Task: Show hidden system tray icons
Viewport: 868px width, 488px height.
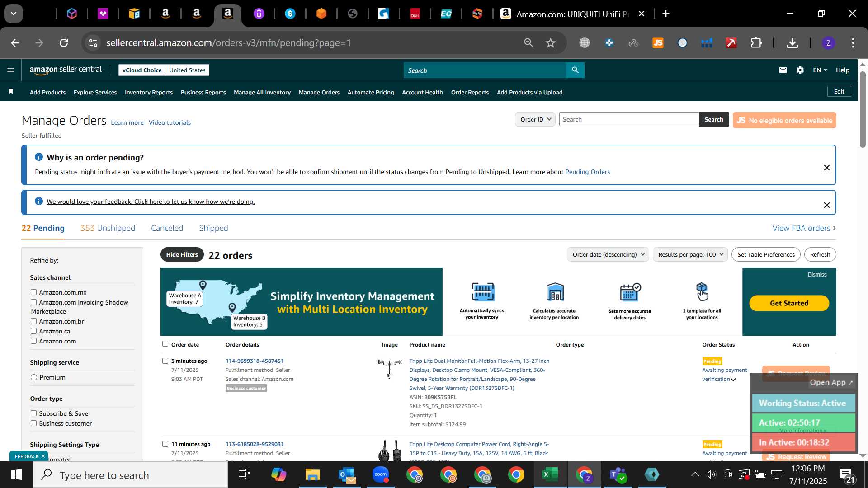Action: tap(695, 474)
